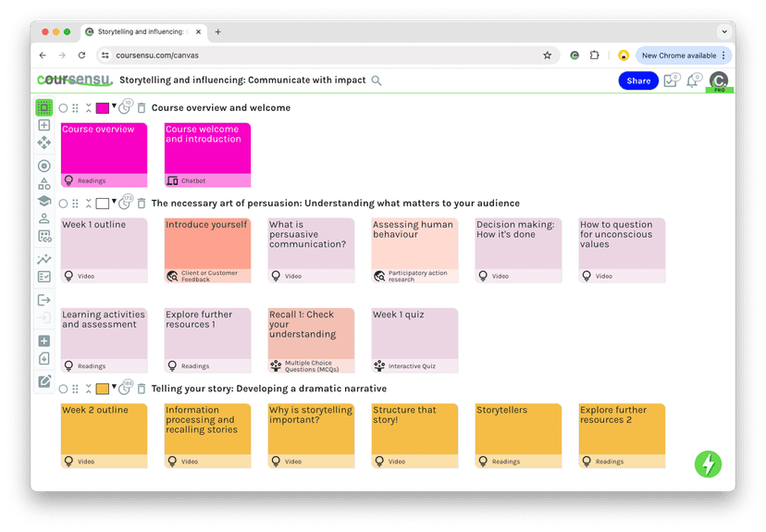Click the course title Storytelling and influencing
This screenshot has height=532, width=766.
(x=242, y=80)
